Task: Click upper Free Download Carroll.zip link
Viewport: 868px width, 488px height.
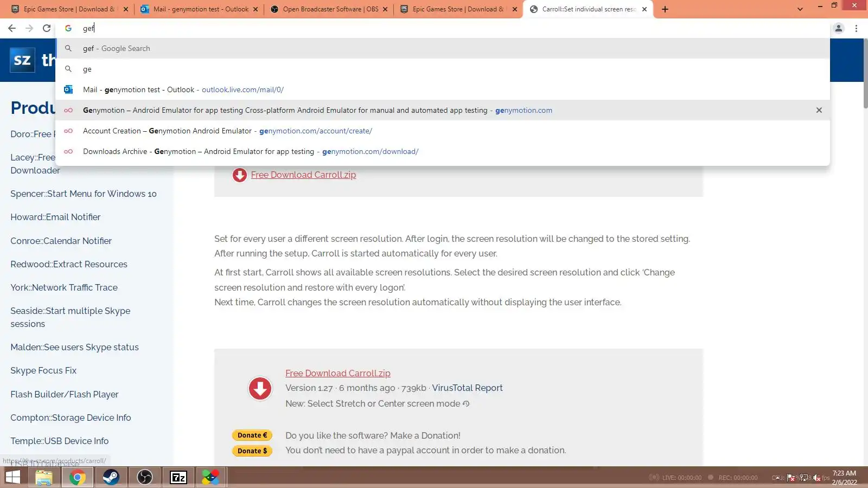Action: (303, 175)
